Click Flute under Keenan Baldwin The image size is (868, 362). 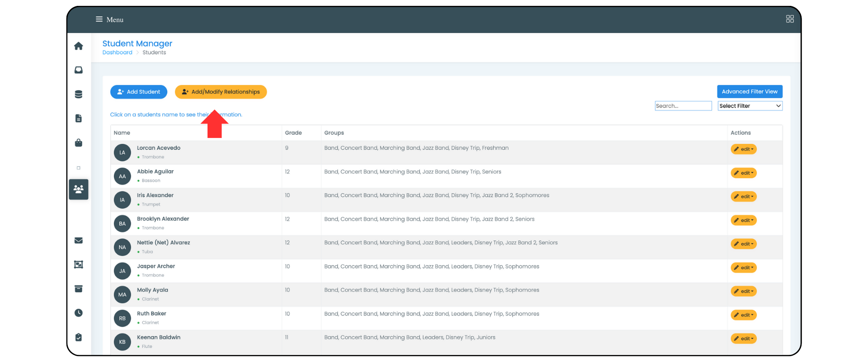[x=147, y=347]
